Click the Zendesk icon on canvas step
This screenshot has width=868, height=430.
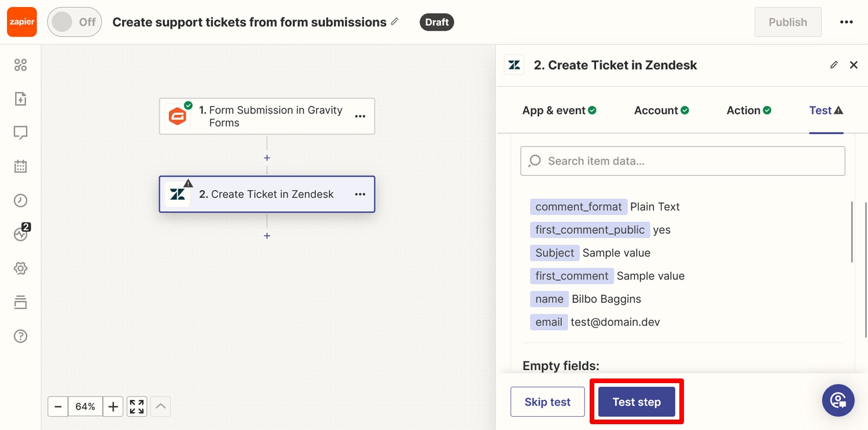[177, 194]
